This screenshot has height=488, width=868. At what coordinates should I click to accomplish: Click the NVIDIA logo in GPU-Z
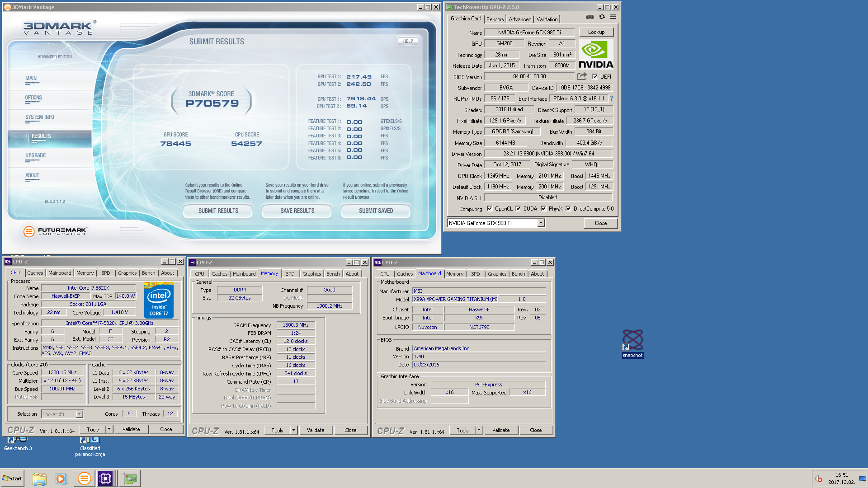[596, 54]
